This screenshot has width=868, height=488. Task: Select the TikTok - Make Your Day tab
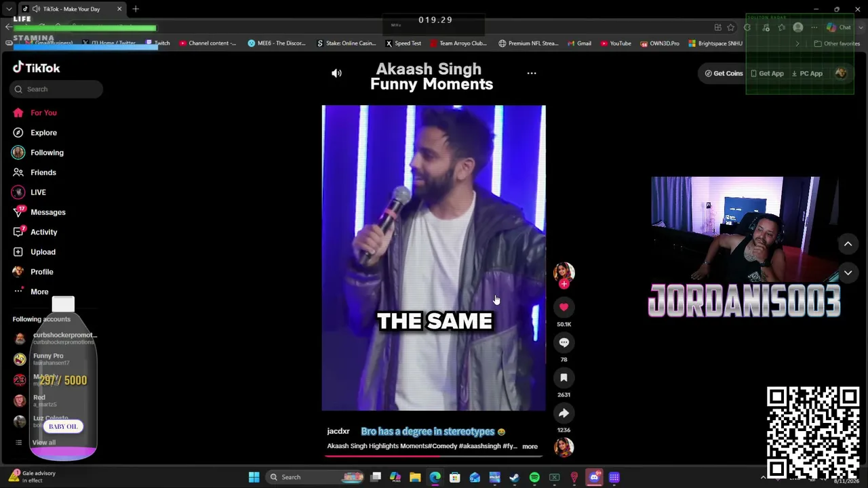(x=71, y=9)
